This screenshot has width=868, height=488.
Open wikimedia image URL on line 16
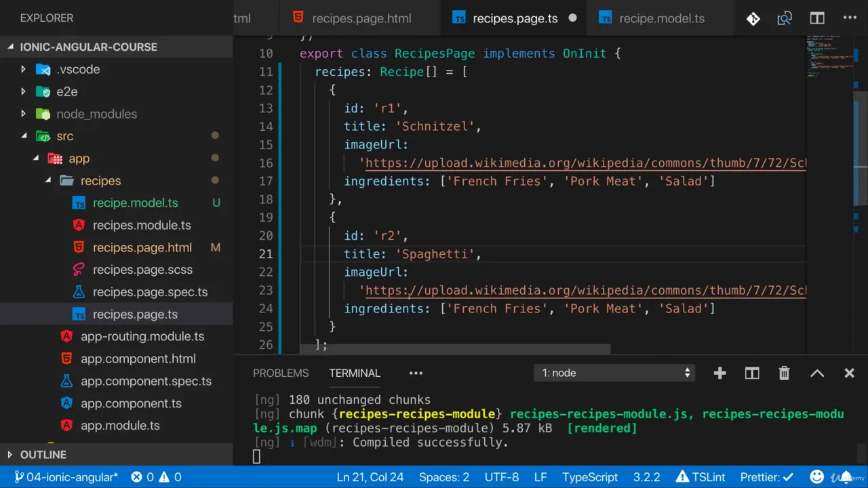click(585, 163)
